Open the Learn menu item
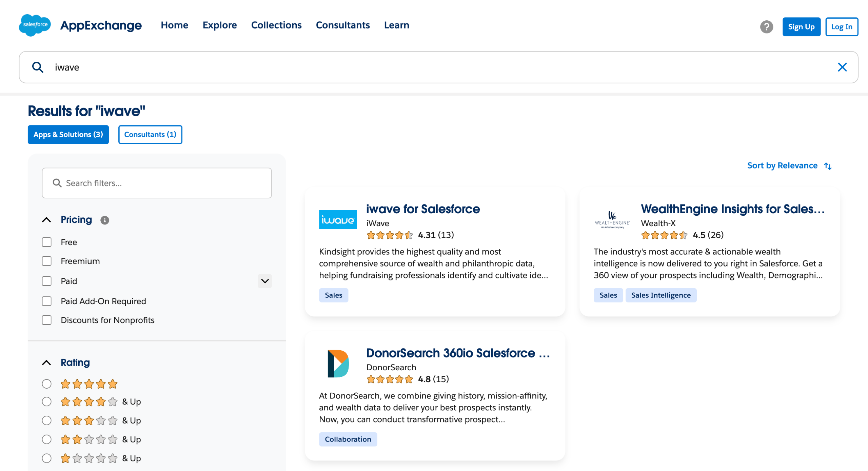The image size is (868, 471). [397, 25]
